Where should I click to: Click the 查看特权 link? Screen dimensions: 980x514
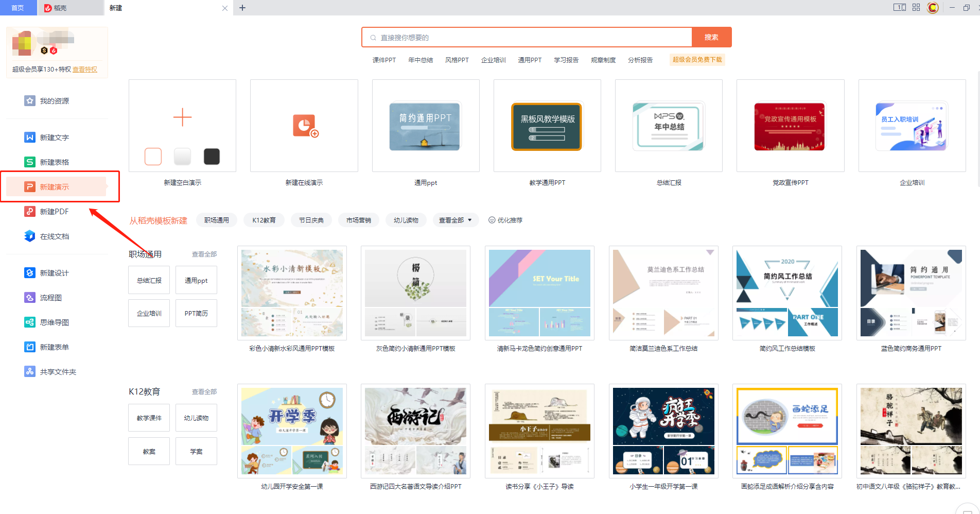pyautogui.click(x=85, y=69)
